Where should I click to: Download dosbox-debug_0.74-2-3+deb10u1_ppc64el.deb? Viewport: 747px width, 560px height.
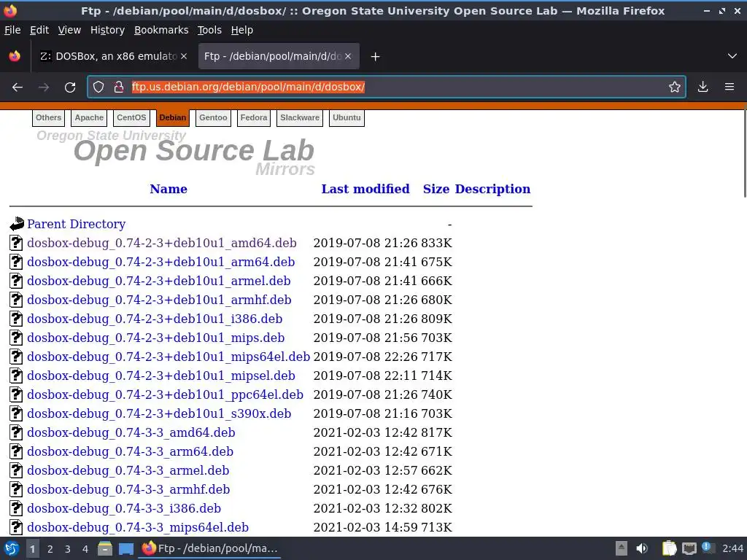166,394
